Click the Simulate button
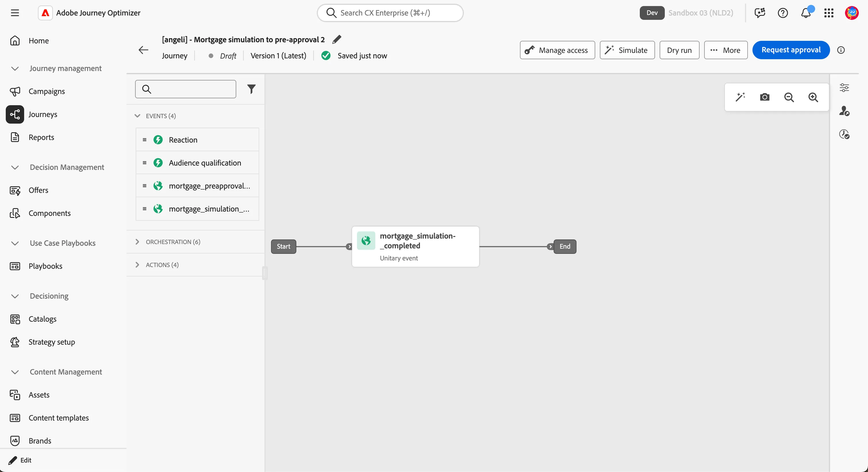 627,50
